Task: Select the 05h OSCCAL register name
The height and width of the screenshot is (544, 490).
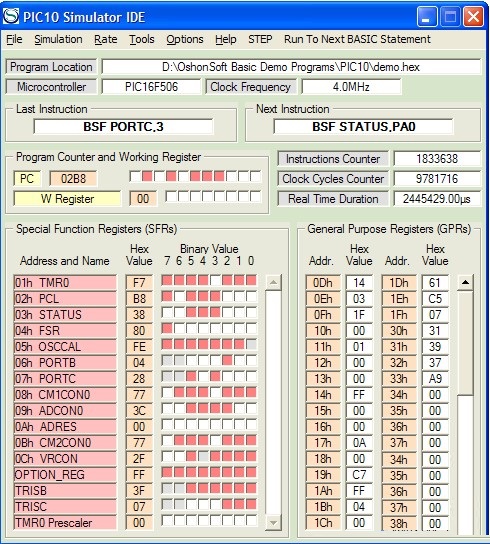Action: 65,347
